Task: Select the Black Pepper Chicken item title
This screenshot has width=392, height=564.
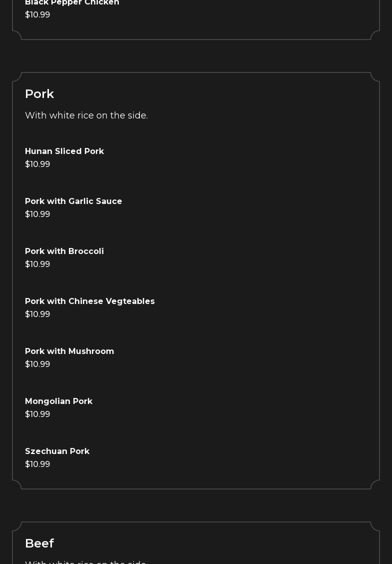Action: click(x=72, y=3)
